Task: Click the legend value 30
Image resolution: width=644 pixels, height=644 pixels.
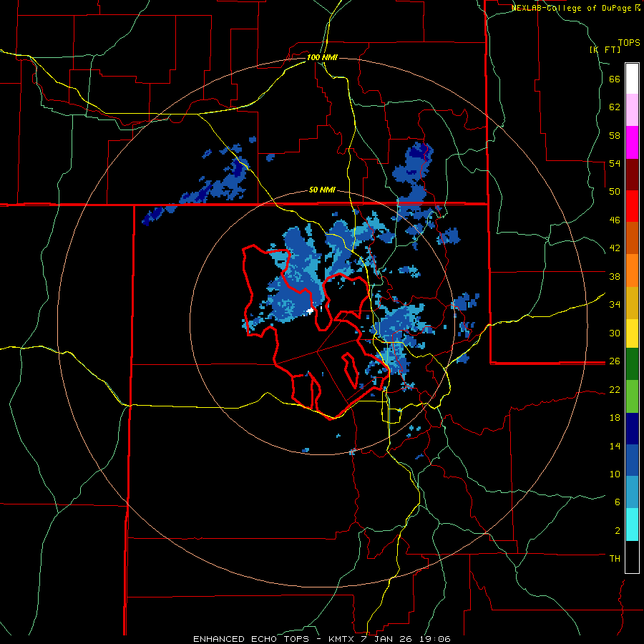Action: (x=615, y=333)
